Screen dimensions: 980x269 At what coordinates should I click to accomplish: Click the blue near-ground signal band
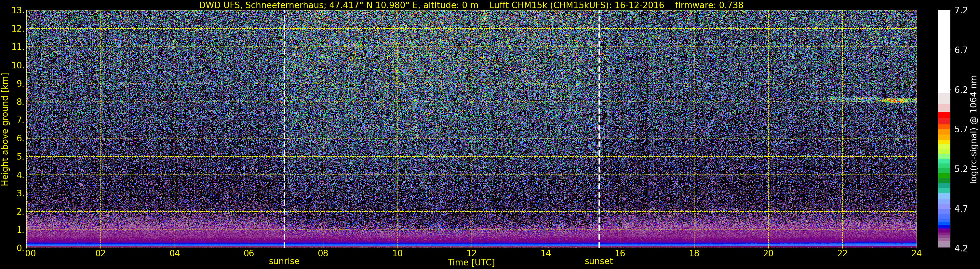tap(471, 244)
